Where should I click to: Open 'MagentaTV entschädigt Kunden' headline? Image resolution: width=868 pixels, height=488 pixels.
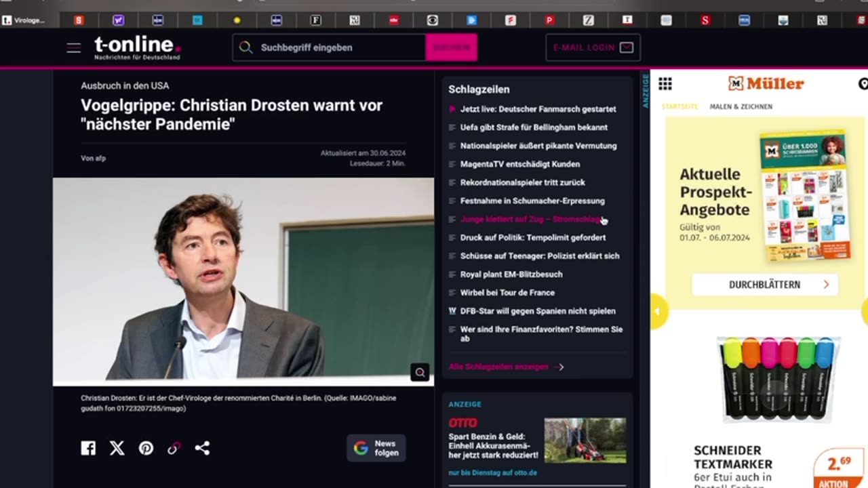[520, 164]
